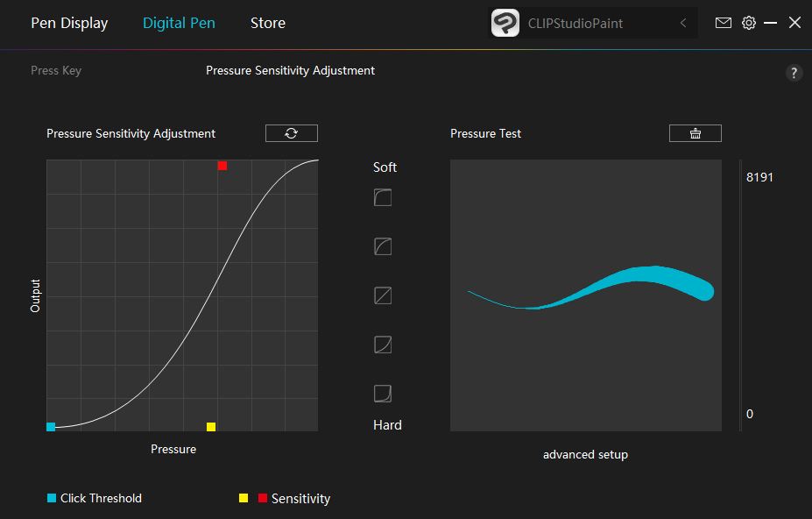Open the help question mark
Screen dimensions: 812x519
click(794, 73)
